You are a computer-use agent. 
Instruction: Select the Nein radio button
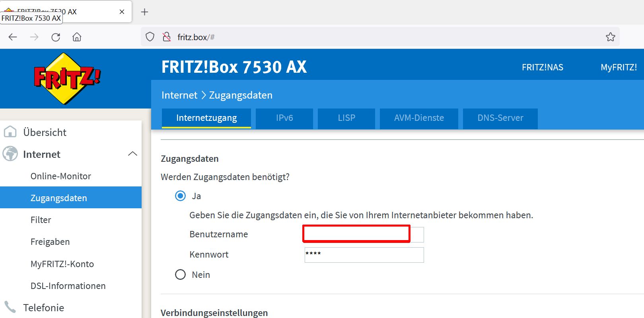click(181, 274)
